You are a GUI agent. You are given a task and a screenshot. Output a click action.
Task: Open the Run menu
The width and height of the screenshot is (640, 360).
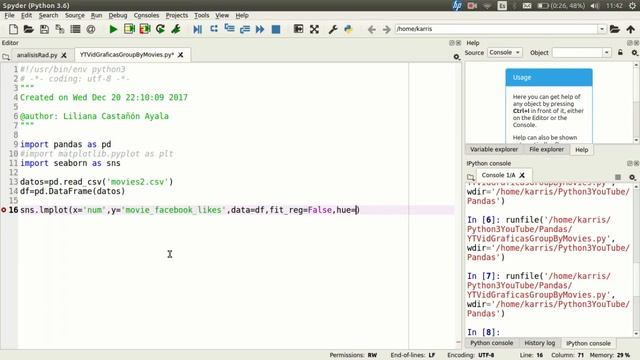coord(96,15)
